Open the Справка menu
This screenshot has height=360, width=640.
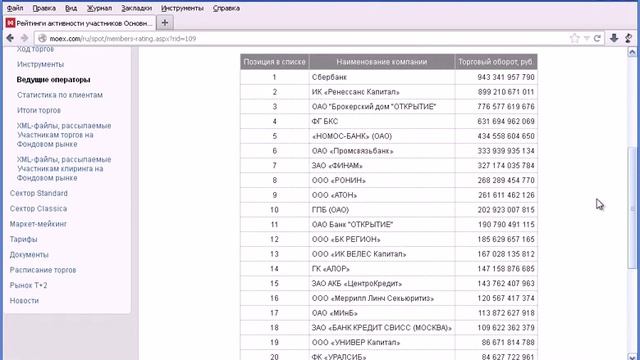tap(226, 8)
